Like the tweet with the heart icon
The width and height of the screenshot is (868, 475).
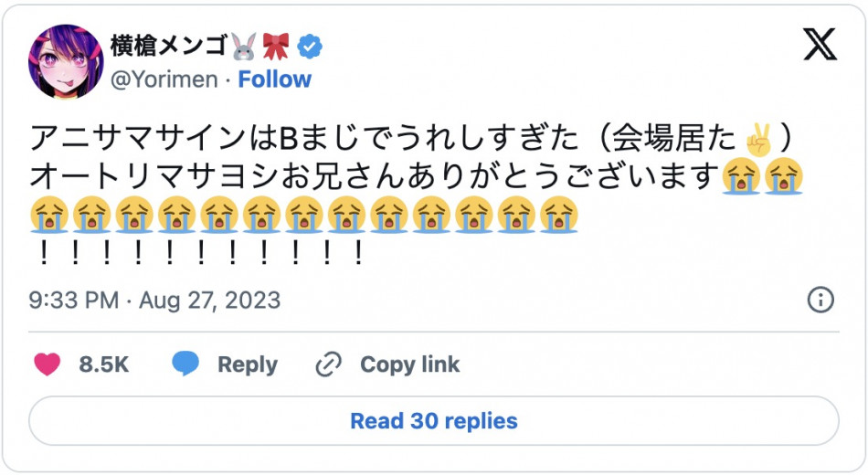tap(48, 364)
